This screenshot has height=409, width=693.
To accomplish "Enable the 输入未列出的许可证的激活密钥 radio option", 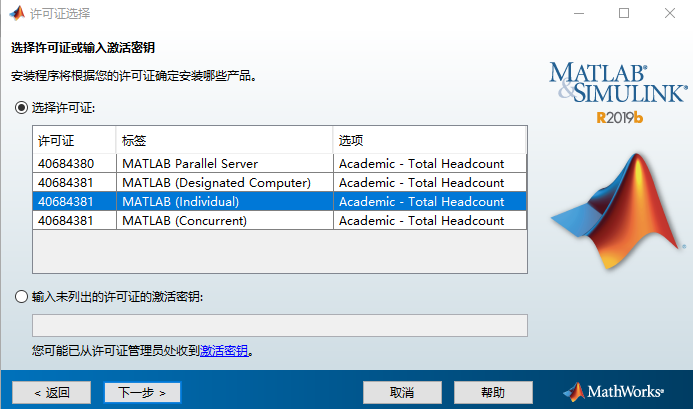I will pyautogui.click(x=20, y=296).
